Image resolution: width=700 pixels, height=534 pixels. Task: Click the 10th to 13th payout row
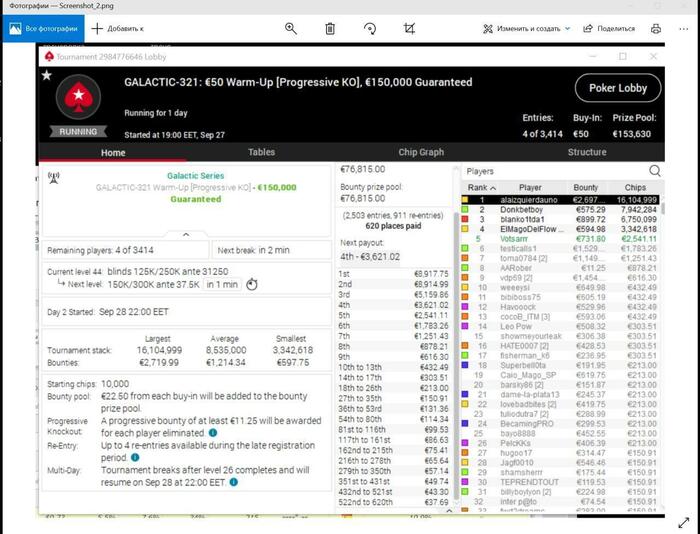click(x=393, y=367)
